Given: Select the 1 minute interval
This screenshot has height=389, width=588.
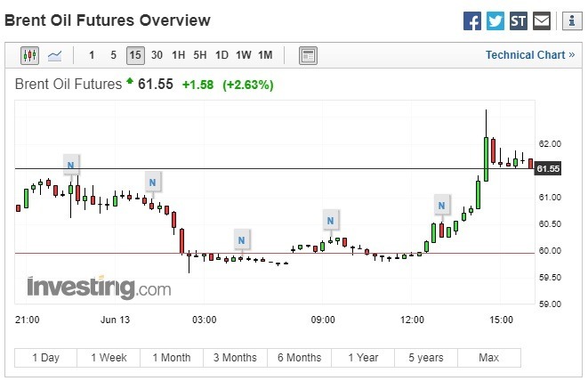Looking at the screenshot, I should [x=92, y=55].
